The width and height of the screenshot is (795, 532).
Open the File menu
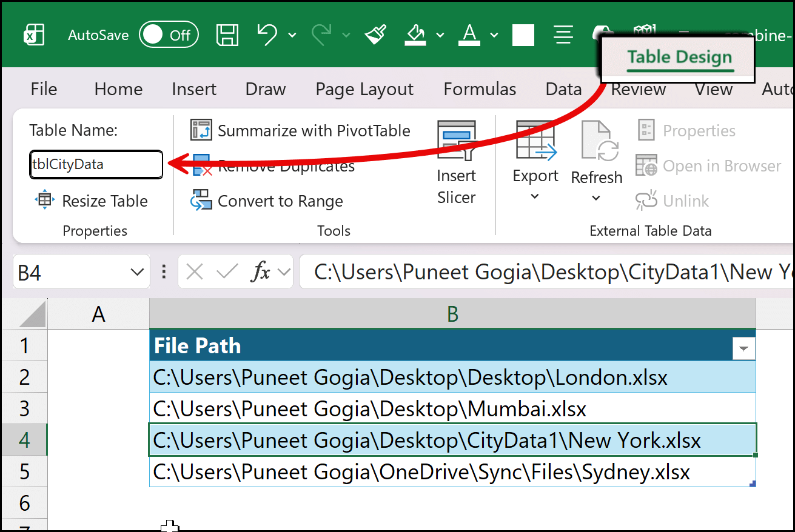click(x=44, y=90)
